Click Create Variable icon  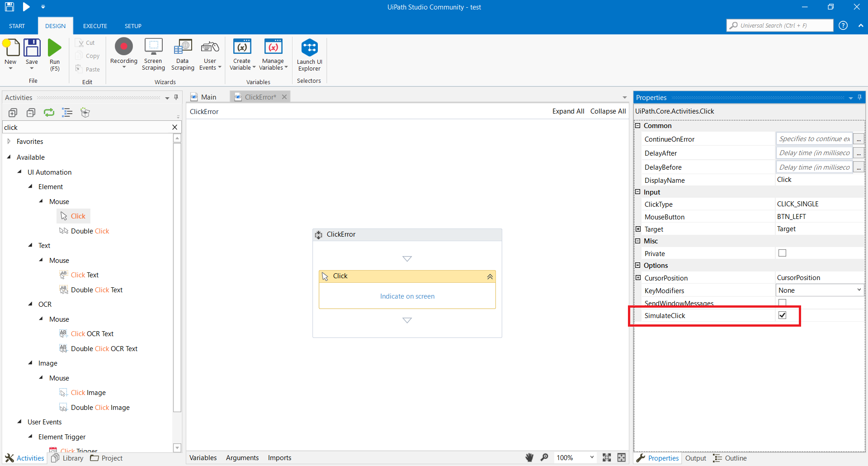coord(242,47)
